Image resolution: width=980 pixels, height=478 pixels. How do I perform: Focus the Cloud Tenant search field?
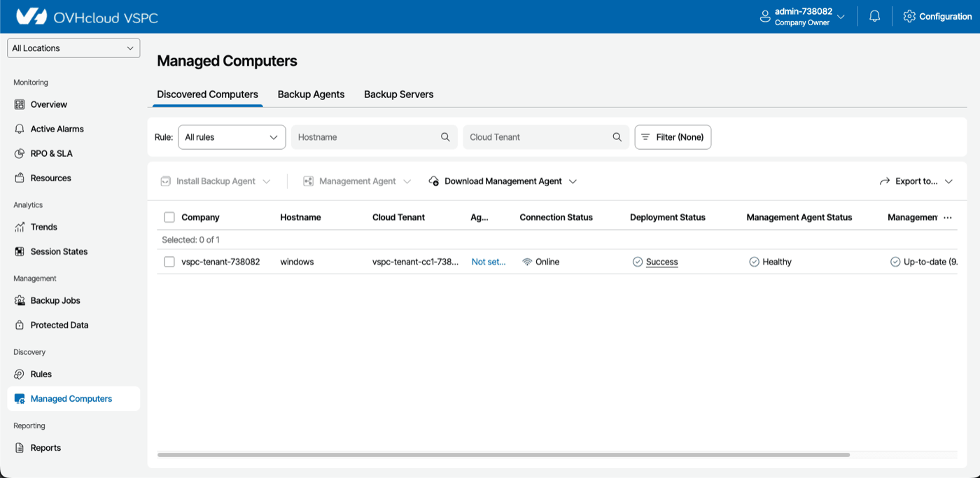click(x=545, y=137)
